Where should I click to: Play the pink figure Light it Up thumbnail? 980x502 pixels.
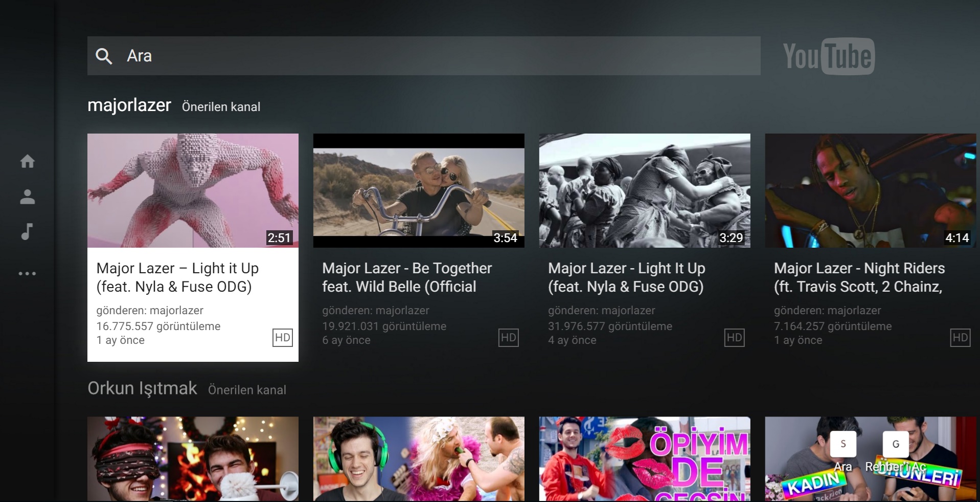[x=193, y=190]
